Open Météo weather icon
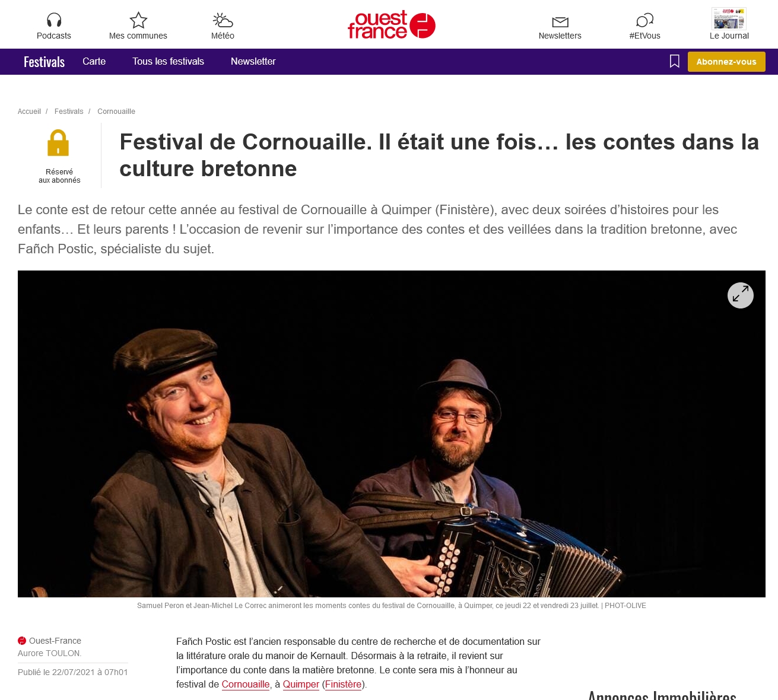The height and width of the screenshot is (700, 778). click(x=223, y=20)
